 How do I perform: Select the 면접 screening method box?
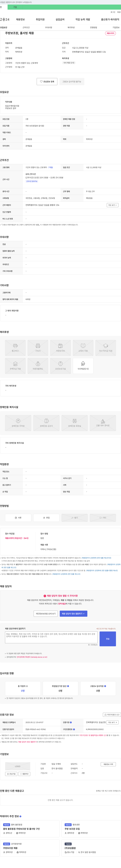(46, 518)
